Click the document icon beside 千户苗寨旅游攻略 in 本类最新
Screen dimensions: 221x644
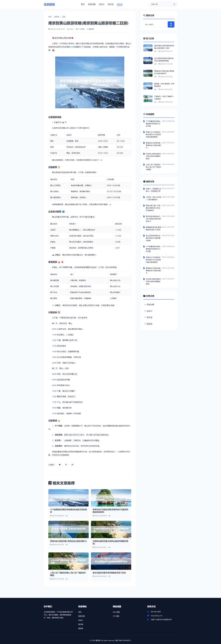144,121
